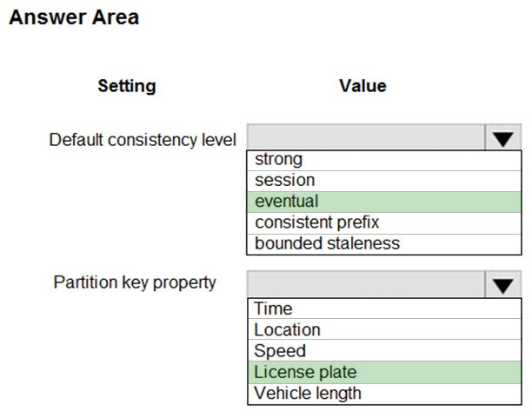The image size is (532, 418).
Task: Click the Setting column header
Action: pos(127,86)
